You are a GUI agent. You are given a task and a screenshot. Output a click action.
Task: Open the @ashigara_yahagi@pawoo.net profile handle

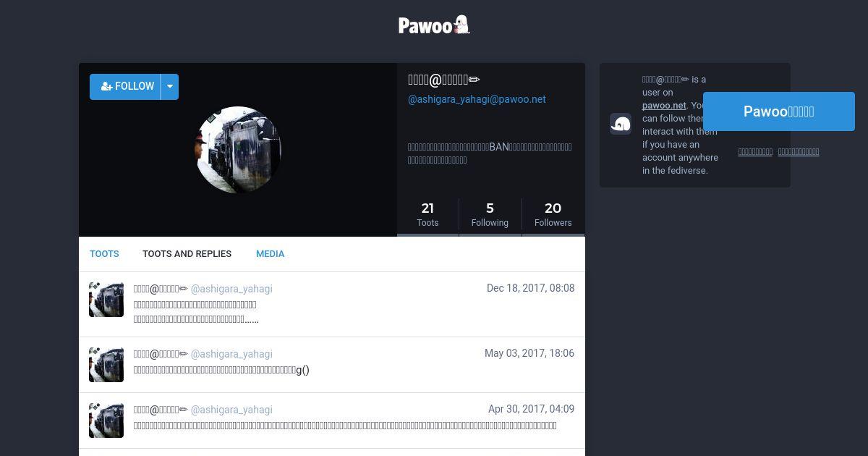477,99
